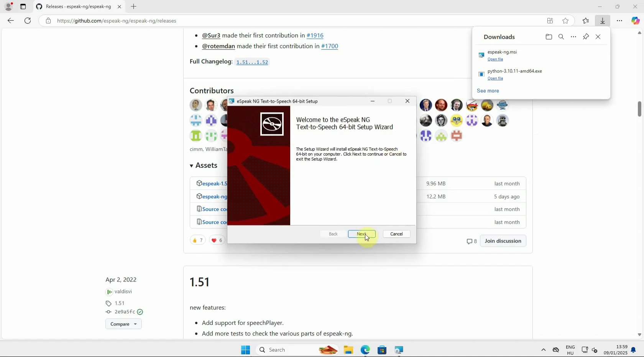Viewport: 644px width, 357px height.
Task: Pin the Downloads panel
Action: click(586, 37)
